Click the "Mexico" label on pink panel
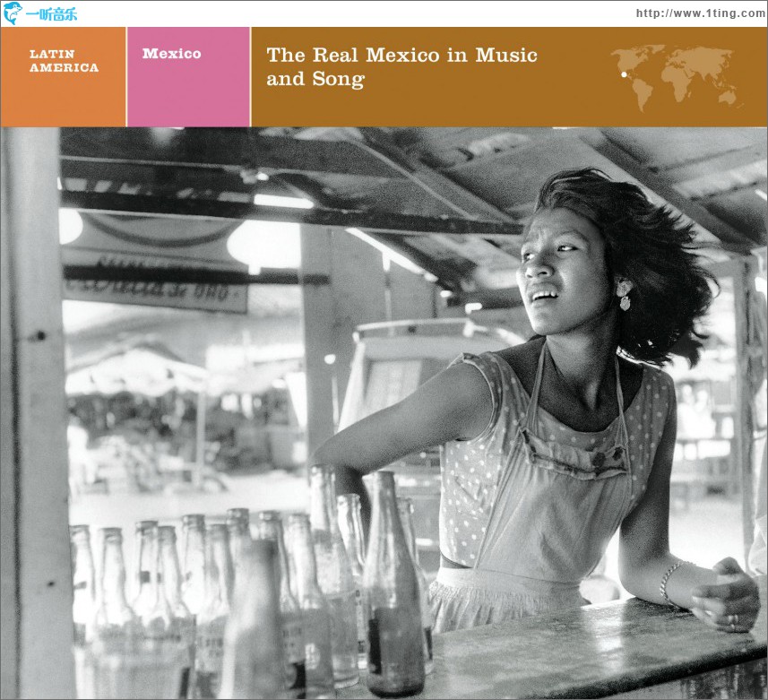 tap(171, 54)
